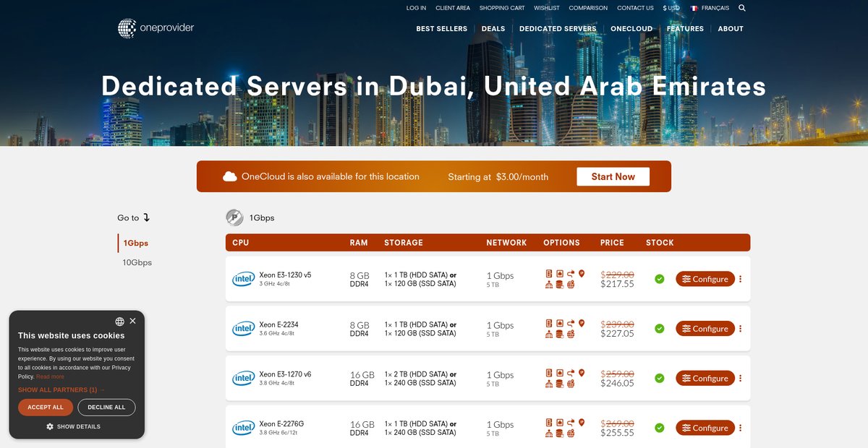View the Wishlist

[x=547, y=8]
